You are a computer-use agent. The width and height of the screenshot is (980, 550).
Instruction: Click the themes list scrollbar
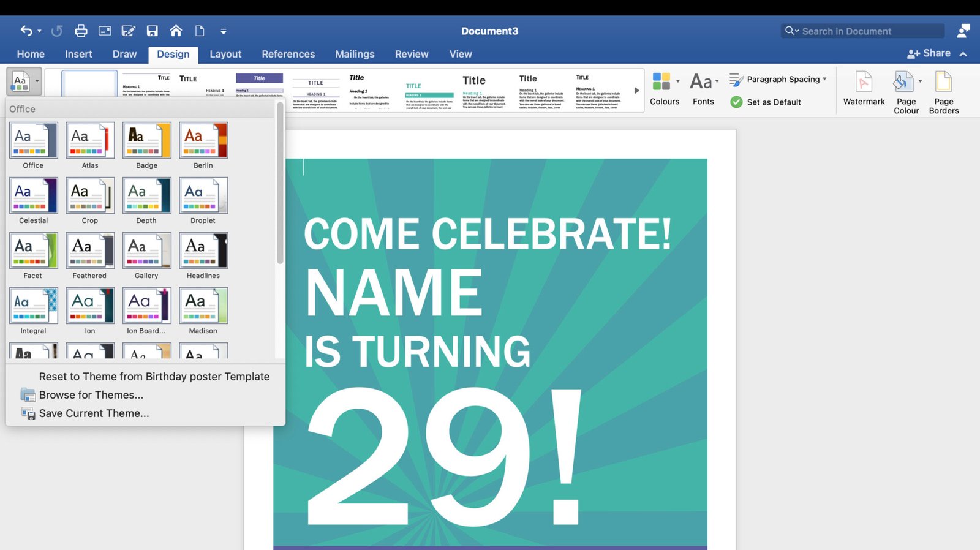(280, 184)
